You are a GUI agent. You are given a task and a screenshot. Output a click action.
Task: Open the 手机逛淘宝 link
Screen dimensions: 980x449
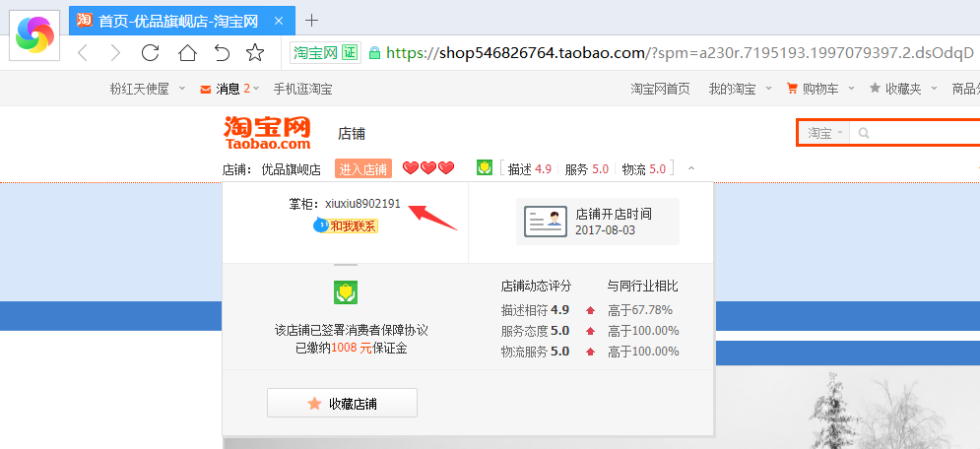tap(302, 89)
